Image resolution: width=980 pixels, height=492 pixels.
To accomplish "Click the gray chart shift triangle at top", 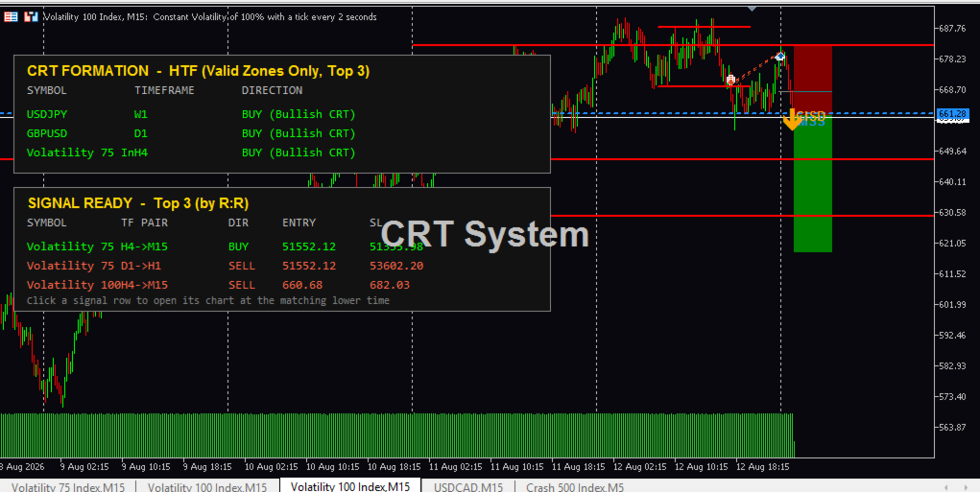I will pyautogui.click(x=752, y=9).
